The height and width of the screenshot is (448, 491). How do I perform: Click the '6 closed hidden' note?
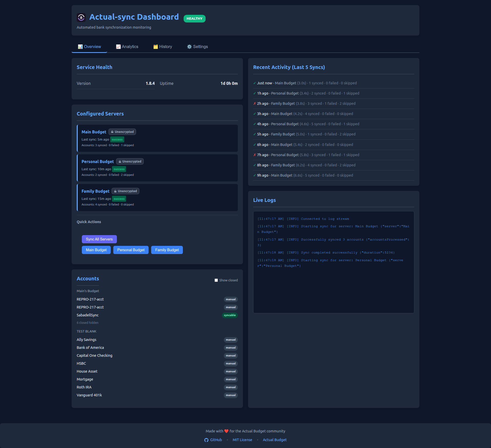pyautogui.click(x=87, y=323)
